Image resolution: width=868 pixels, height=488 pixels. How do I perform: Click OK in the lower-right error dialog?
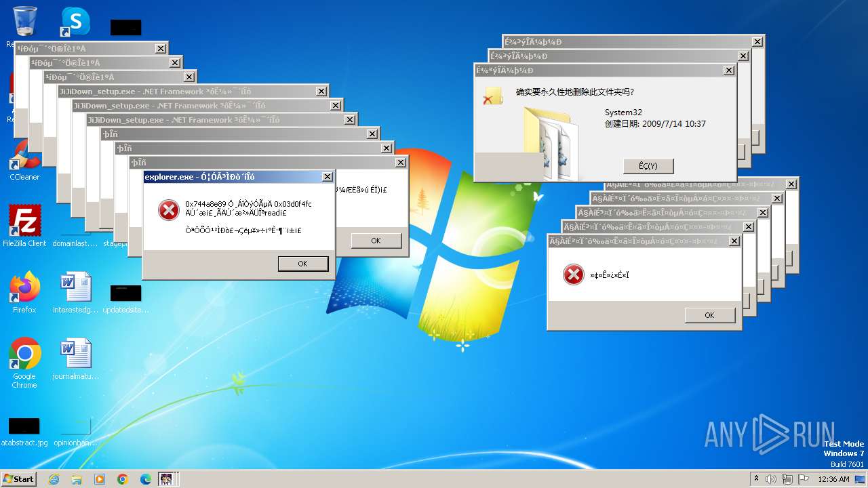pyautogui.click(x=709, y=315)
